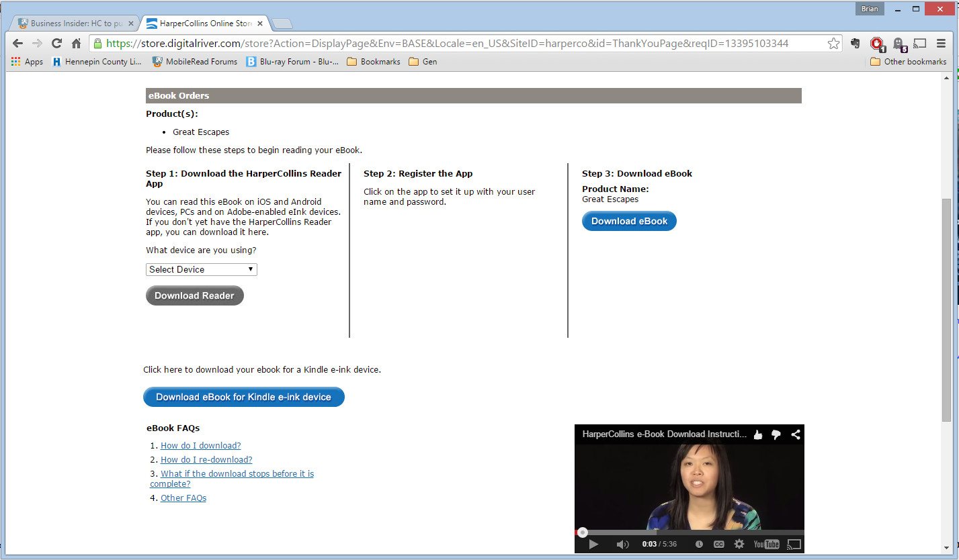Share the HarperCollins video
This screenshot has width=959, height=560.
click(796, 434)
